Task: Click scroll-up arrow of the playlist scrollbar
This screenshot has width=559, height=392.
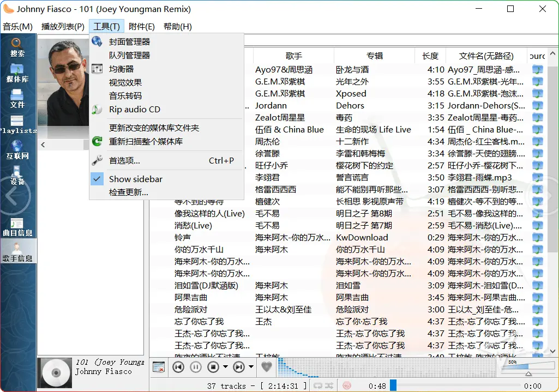Action: click(x=553, y=54)
